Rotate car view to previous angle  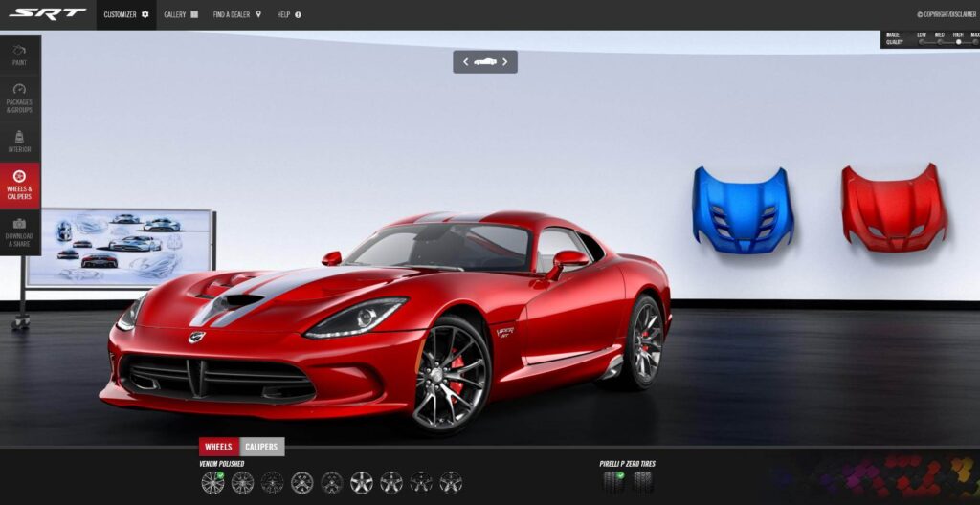(466, 62)
